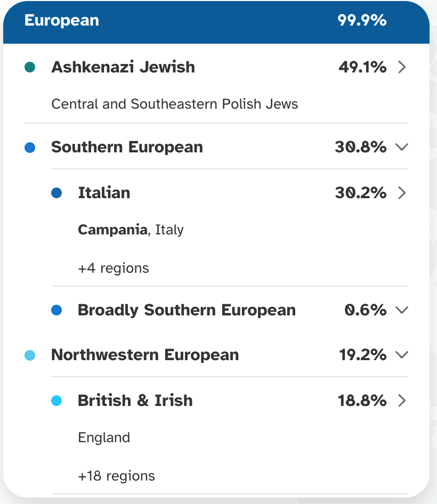Select the Ashkenazi Jewish ancestry label
Viewport: 437px width, 504px height.
click(x=123, y=67)
